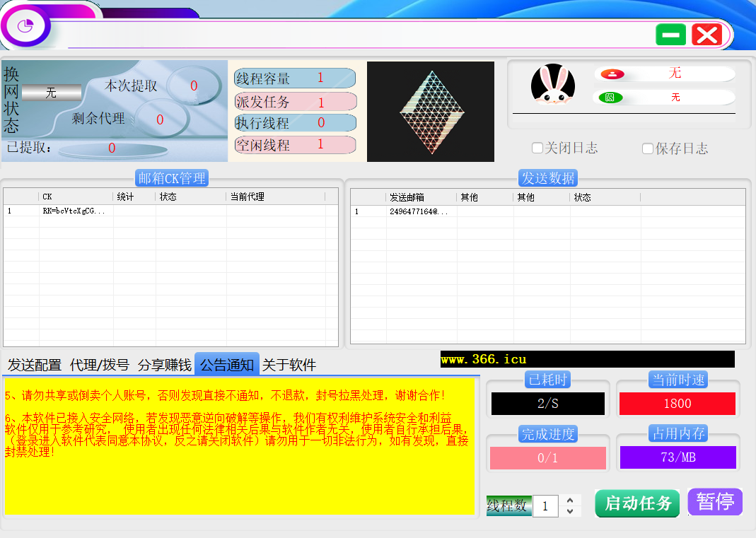Image resolution: width=756 pixels, height=538 pixels.
Task: Switch to the 发送配置 tab
Action: 35,365
